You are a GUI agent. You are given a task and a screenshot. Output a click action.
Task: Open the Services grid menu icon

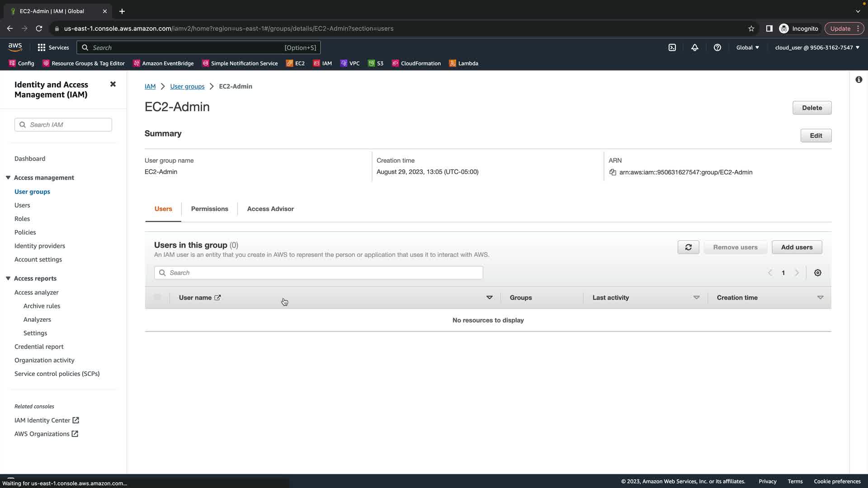[x=42, y=47]
